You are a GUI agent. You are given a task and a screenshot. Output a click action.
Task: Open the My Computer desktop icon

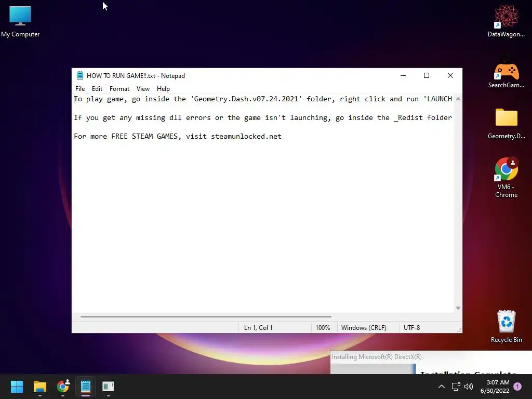[x=20, y=21]
